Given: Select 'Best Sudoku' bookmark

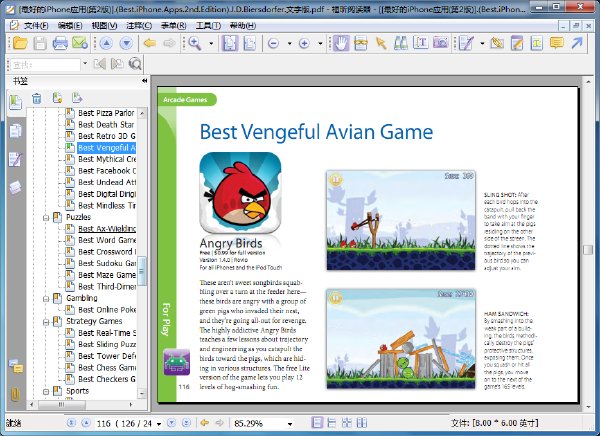Looking at the screenshot, I should coord(107,263).
